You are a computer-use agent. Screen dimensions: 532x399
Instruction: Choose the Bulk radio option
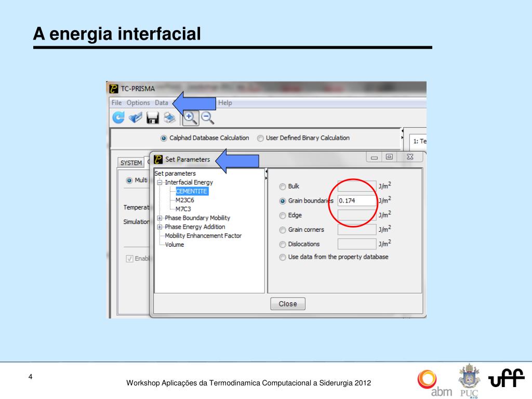point(282,187)
